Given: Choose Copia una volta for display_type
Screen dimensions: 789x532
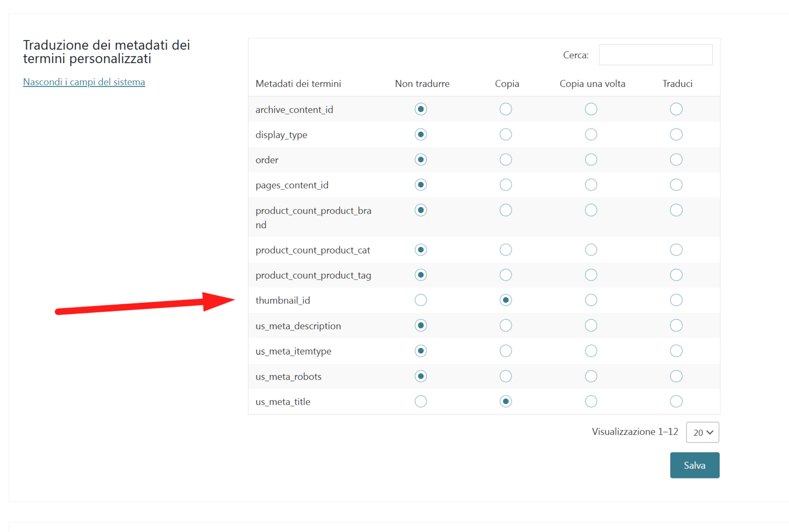Looking at the screenshot, I should [x=591, y=134].
